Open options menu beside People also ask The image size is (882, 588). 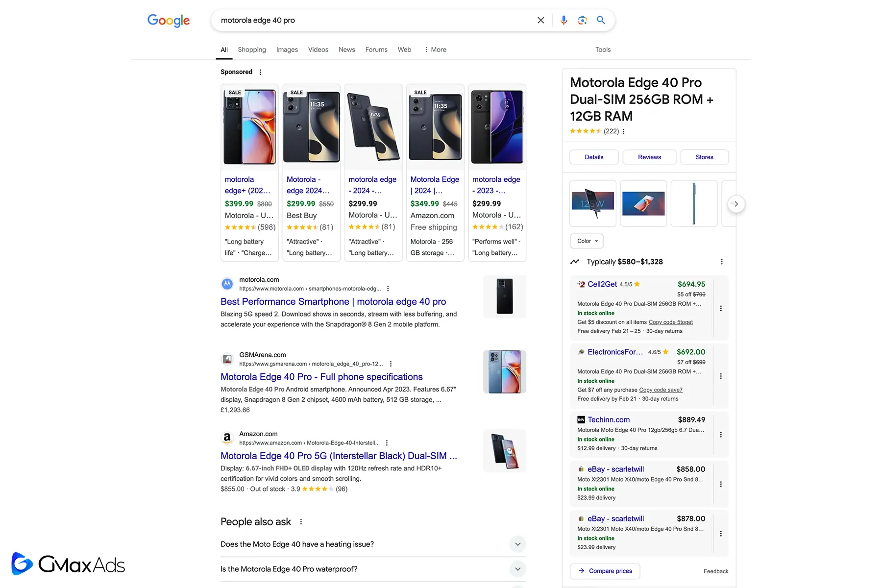point(301,522)
